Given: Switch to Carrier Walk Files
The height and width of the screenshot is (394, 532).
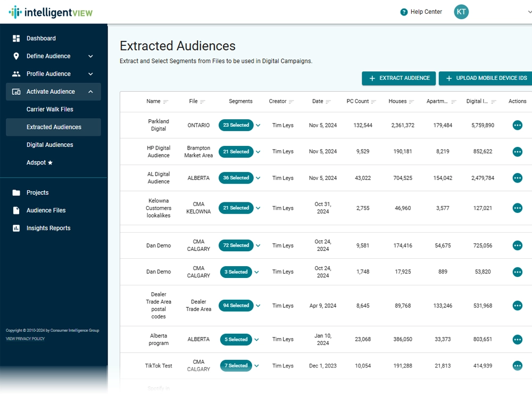Looking at the screenshot, I should click(x=51, y=109).
